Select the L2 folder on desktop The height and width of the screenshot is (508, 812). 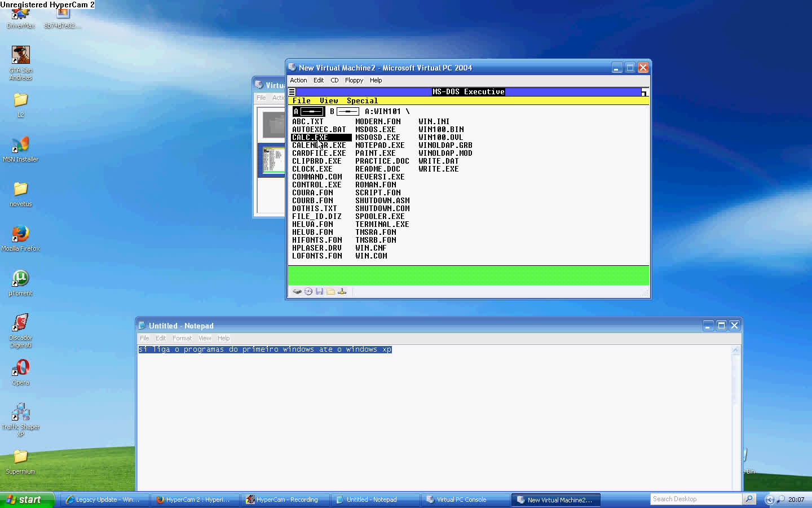click(20, 105)
